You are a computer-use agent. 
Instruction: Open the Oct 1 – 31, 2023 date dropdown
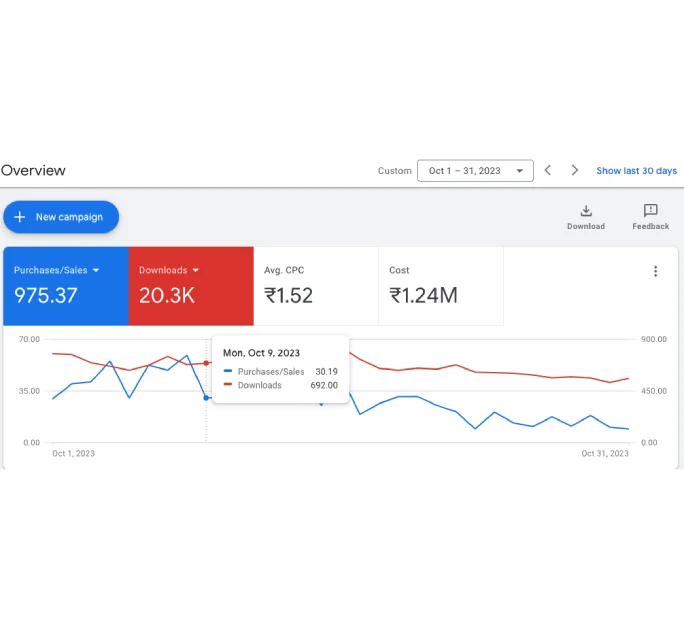click(x=475, y=171)
